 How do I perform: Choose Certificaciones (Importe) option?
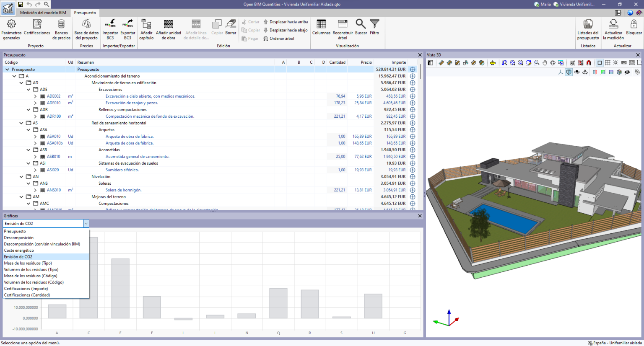[46, 289]
